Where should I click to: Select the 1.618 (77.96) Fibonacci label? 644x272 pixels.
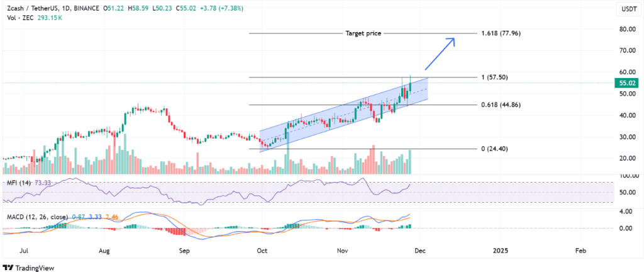coord(501,33)
